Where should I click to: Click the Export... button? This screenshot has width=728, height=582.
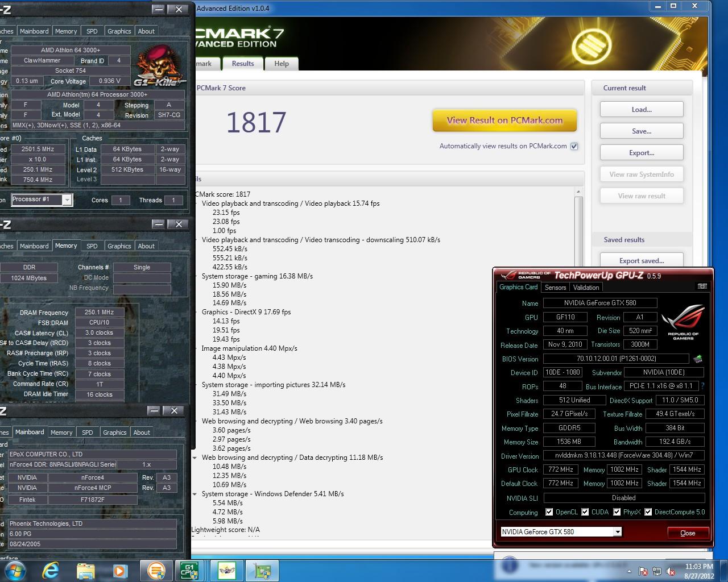click(x=642, y=153)
